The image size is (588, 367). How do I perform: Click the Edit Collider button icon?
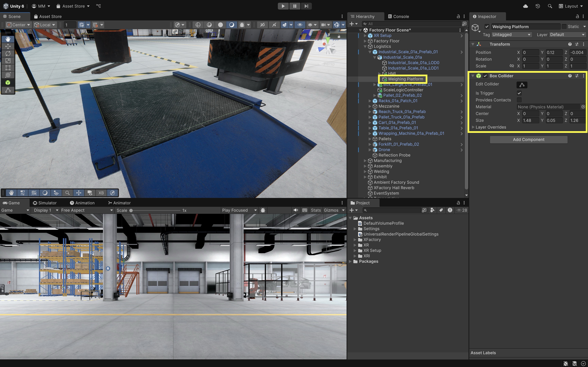pyautogui.click(x=522, y=85)
